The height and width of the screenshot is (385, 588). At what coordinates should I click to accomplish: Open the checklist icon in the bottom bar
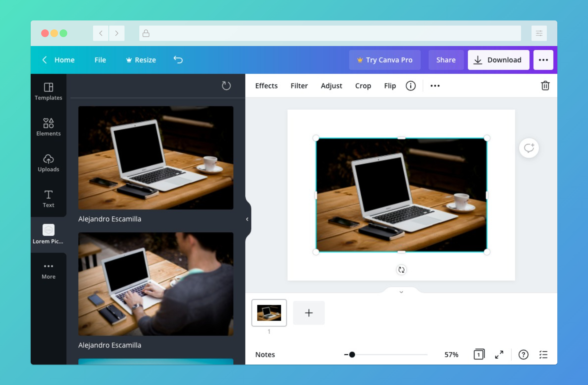543,354
